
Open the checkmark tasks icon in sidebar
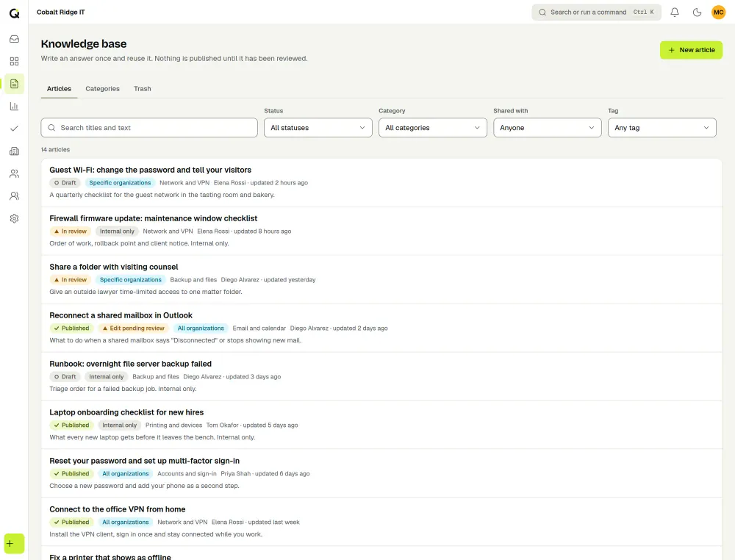tap(14, 129)
